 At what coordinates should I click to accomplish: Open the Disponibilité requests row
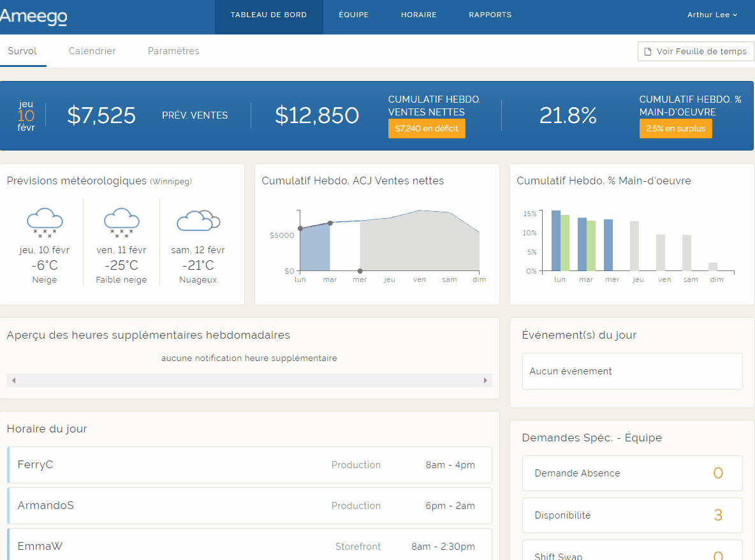pos(632,515)
